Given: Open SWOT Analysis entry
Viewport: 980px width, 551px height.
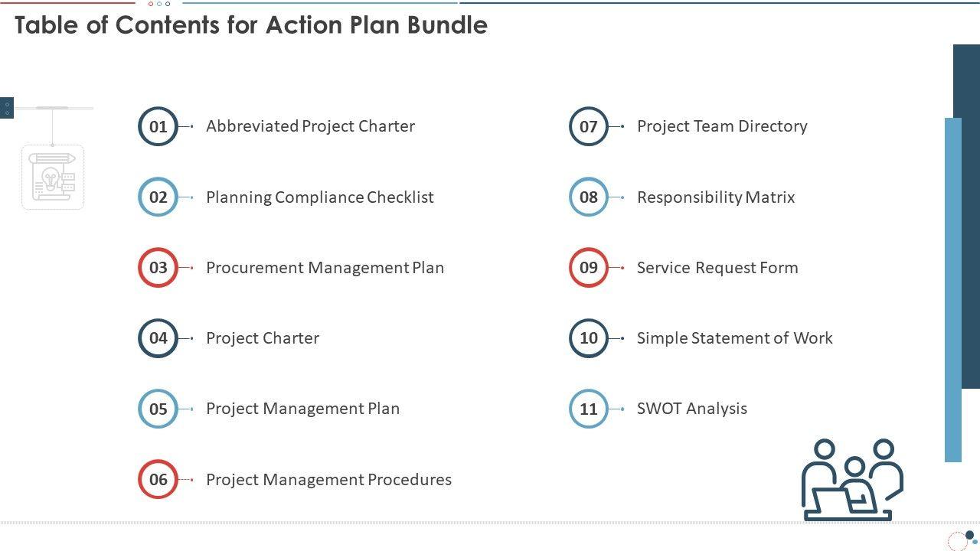Looking at the screenshot, I should click(691, 409).
